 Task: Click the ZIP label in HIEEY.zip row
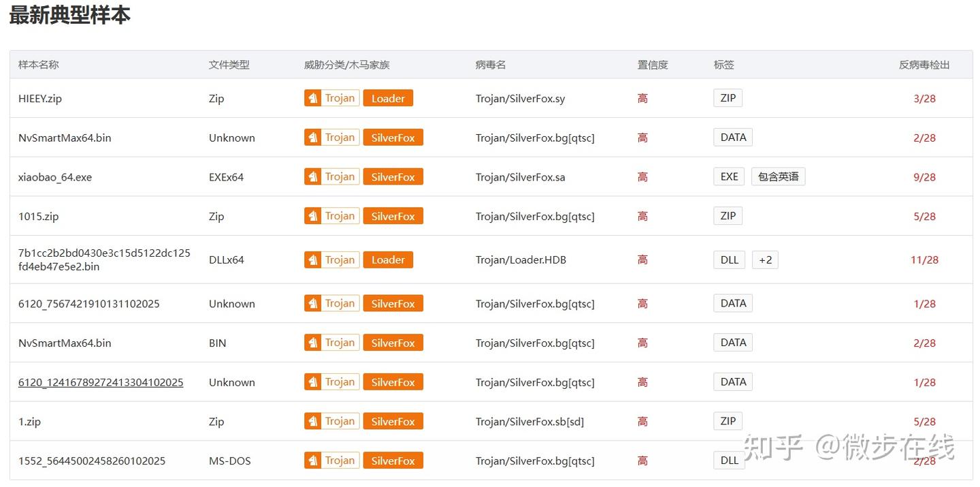(728, 98)
